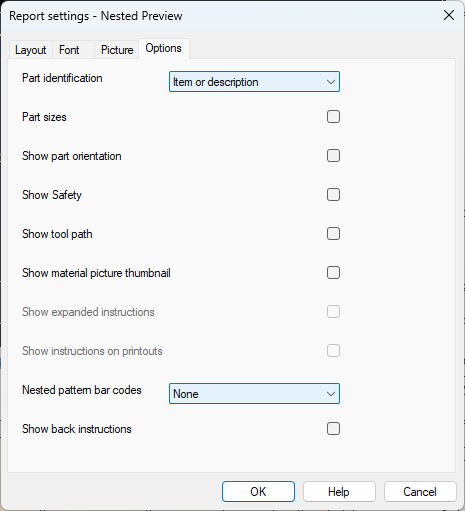Switch to the Layout tab
This screenshot has height=511, width=465.
30,50
